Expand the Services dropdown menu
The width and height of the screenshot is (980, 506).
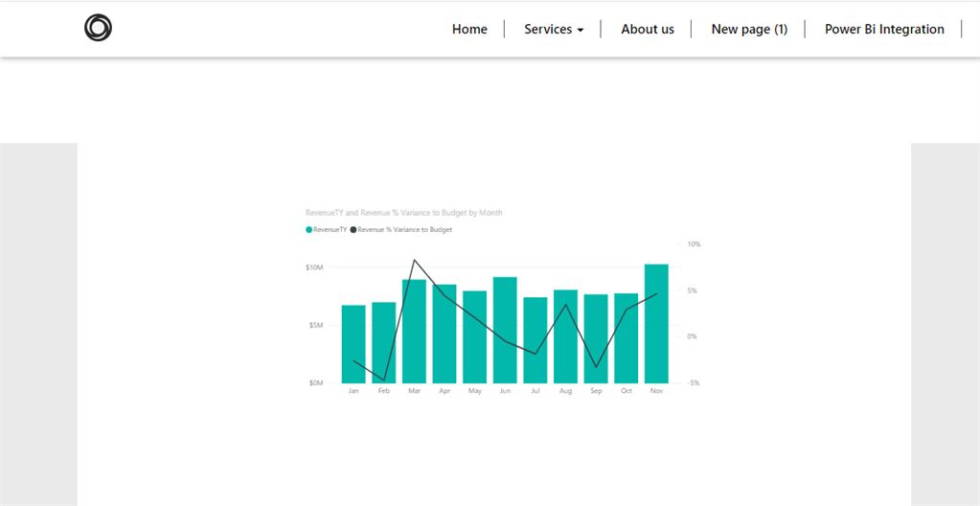554,29
